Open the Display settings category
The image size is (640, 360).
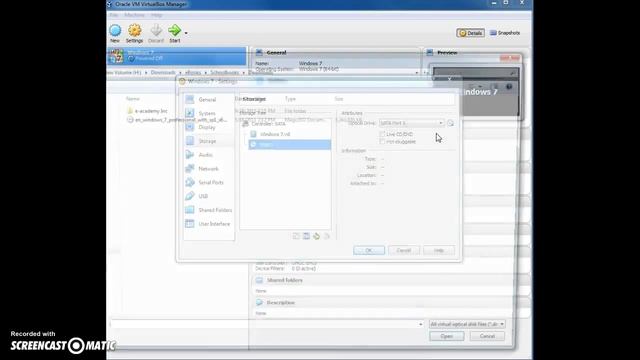coord(208,127)
